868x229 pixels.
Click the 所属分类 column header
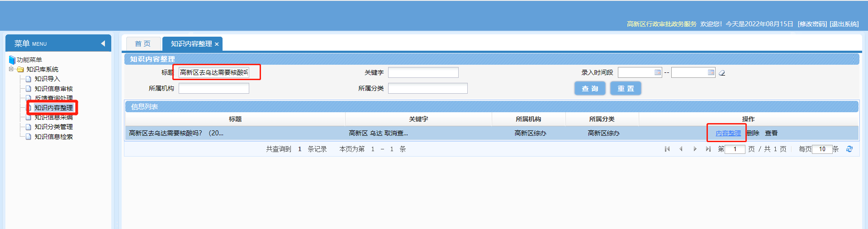pyautogui.click(x=602, y=119)
